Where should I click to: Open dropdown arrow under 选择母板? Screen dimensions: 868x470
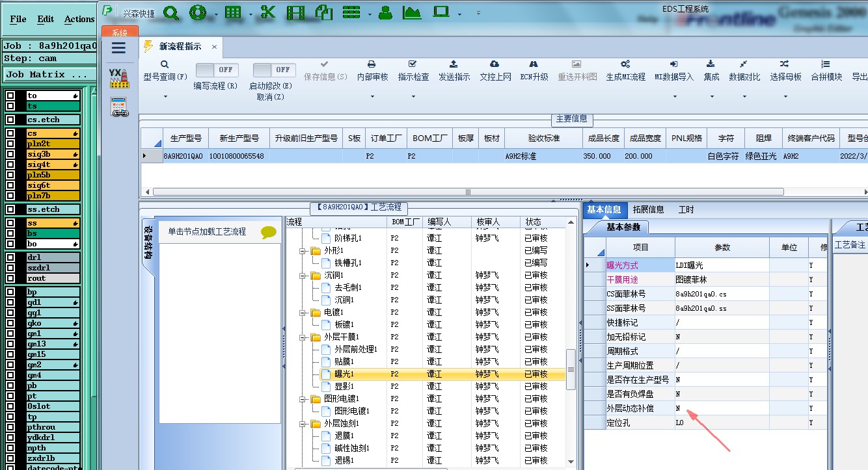pyautogui.click(x=785, y=97)
